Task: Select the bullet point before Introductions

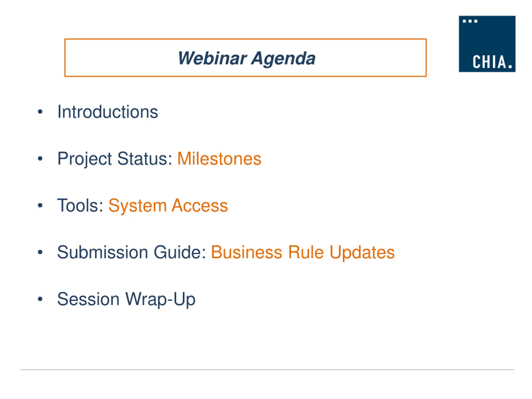Action: tap(40, 112)
